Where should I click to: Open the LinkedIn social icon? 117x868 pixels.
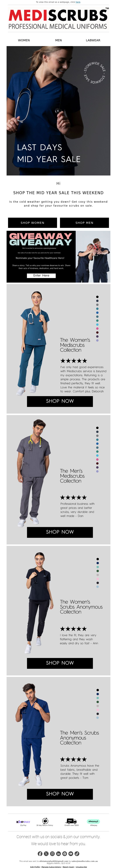[58, 854]
